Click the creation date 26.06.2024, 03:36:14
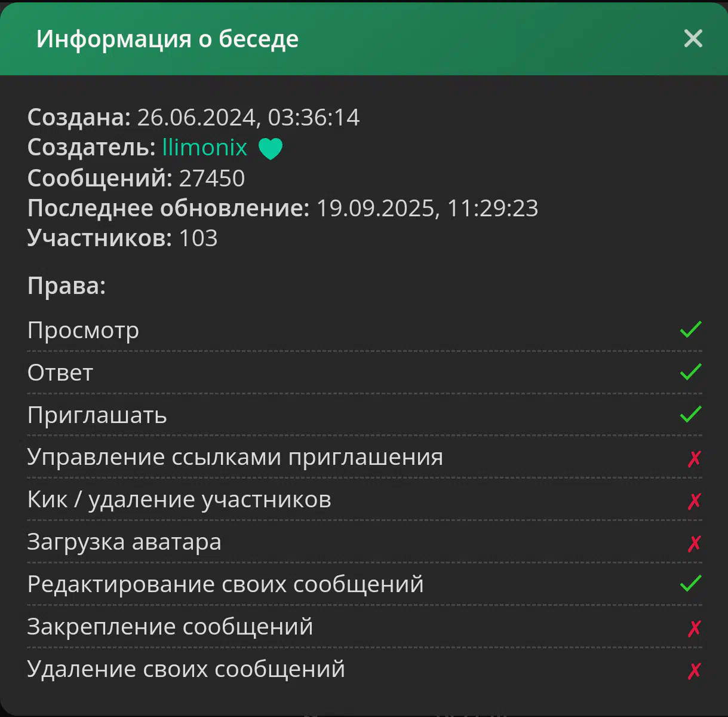This screenshot has width=728, height=717. tap(248, 118)
